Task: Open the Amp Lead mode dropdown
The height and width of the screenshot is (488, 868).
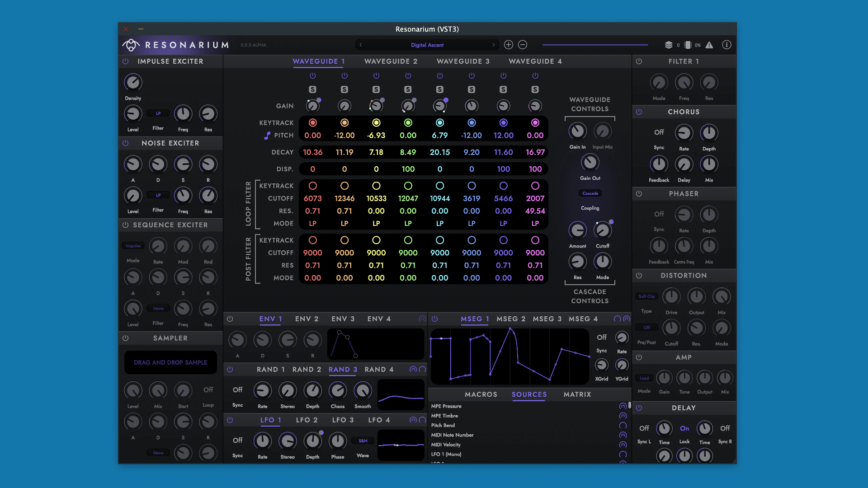Action: (644, 378)
